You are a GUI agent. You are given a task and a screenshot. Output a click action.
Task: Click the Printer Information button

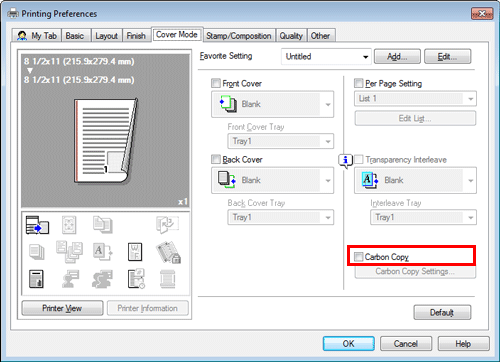coord(148,308)
